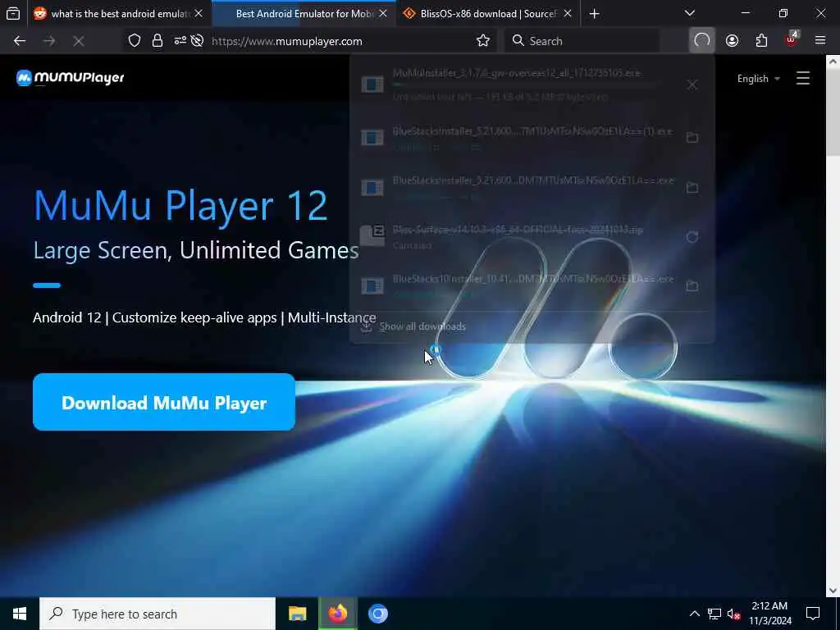840x630 pixels.
Task: Open the site permissions icon in address bar
Action: point(180,41)
